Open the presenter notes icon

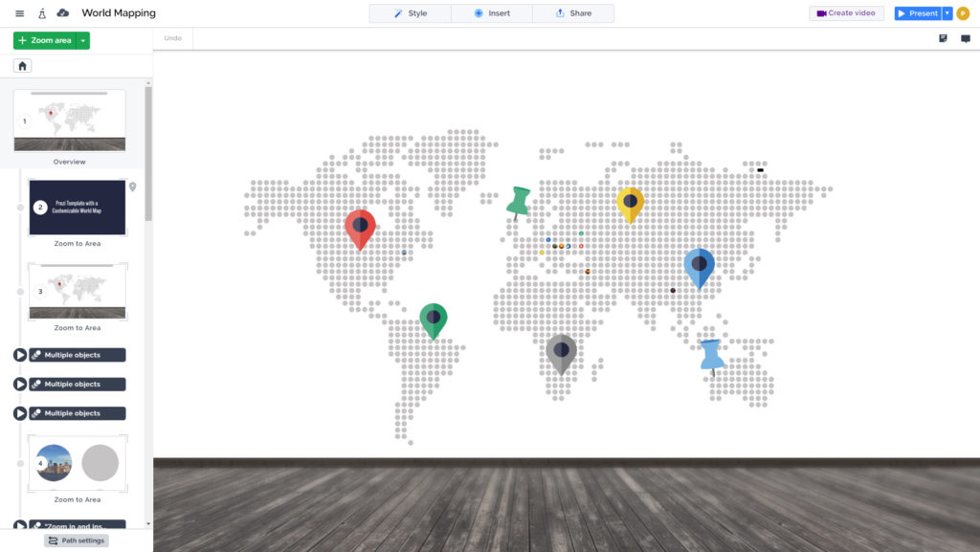[943, 38]
